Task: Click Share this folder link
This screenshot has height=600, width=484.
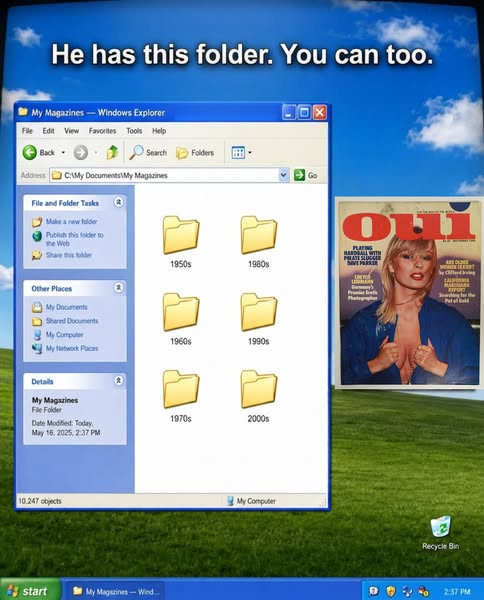Action: tap(68, 255)
